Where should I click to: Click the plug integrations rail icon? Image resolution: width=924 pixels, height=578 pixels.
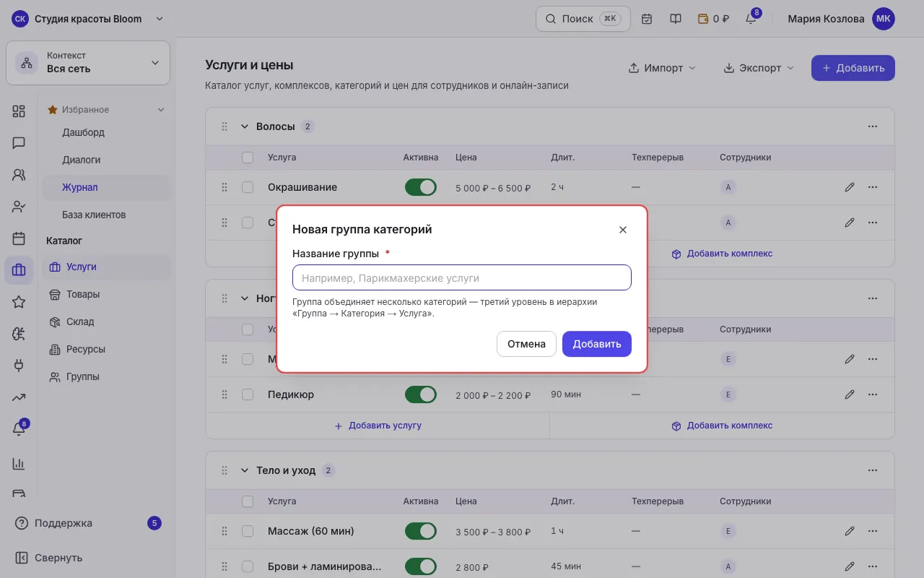tap(19, 366)
